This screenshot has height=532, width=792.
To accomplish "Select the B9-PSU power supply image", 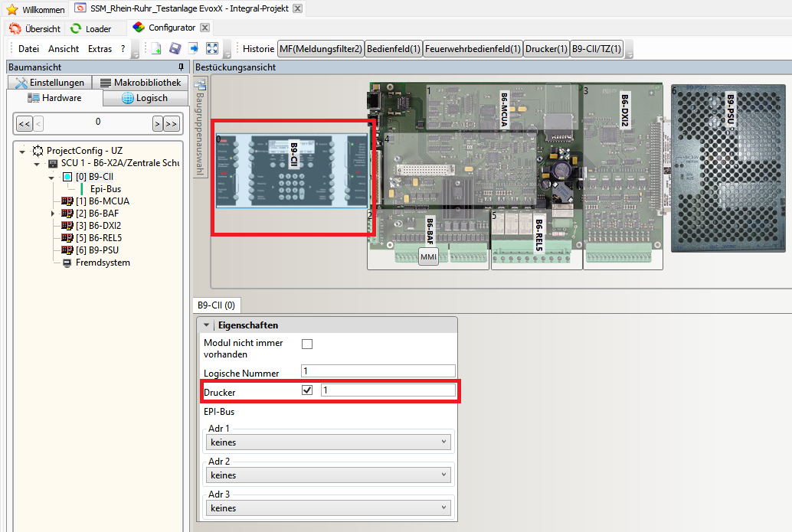I will 728,168.
